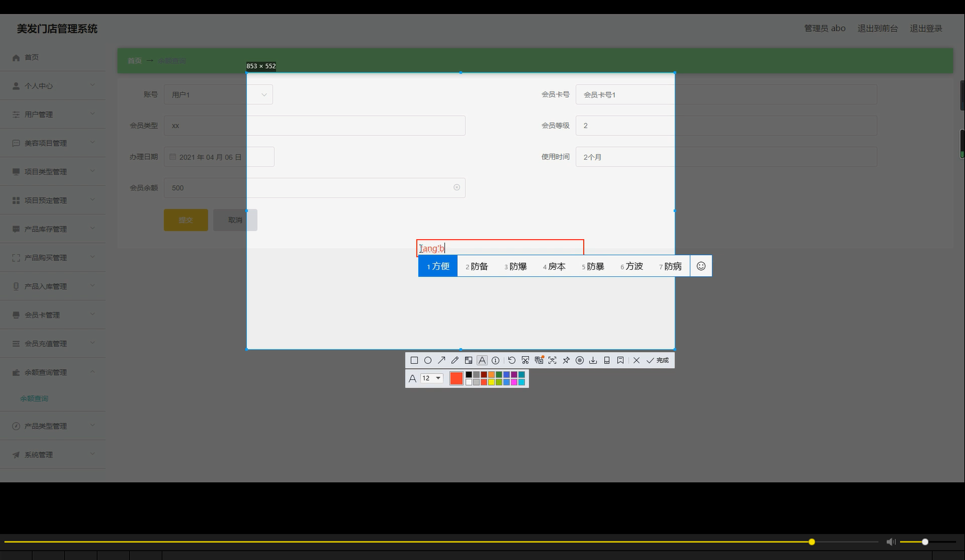Click the 使用时间 field showing 2个月
This screenshot has width=965, height=560.
726,157
